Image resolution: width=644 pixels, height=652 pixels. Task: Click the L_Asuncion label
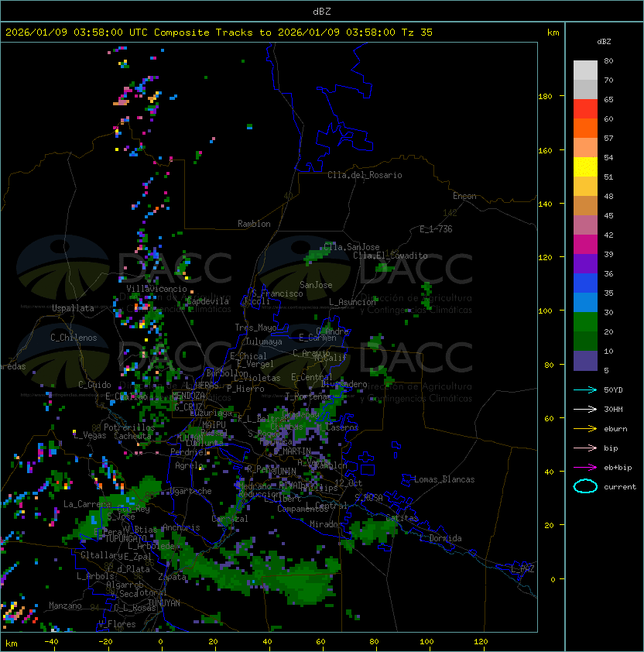pyautogui.click(x=352, y=302)
